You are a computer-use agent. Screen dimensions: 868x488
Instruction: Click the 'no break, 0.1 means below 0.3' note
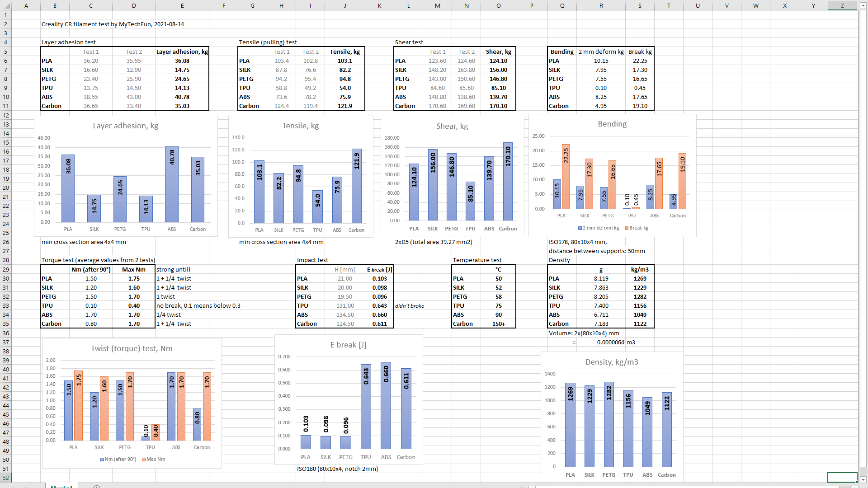pos(198,306)
